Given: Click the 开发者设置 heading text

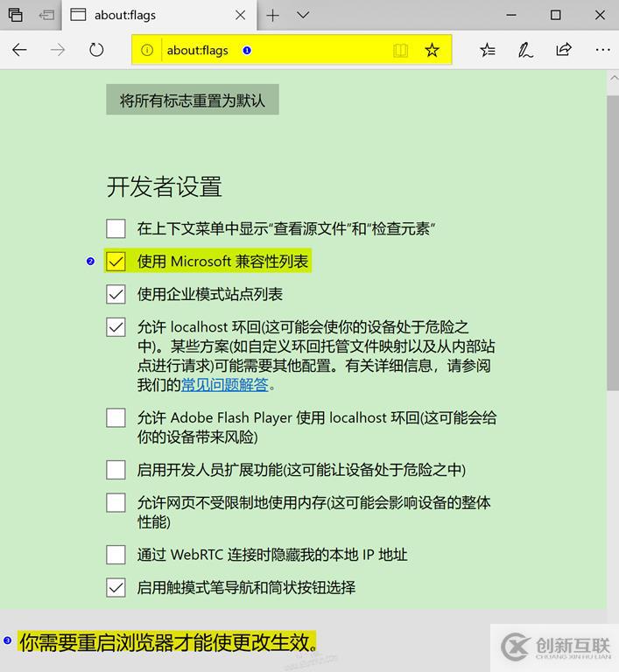Looking at the screenshot, I should pos(165,187).
